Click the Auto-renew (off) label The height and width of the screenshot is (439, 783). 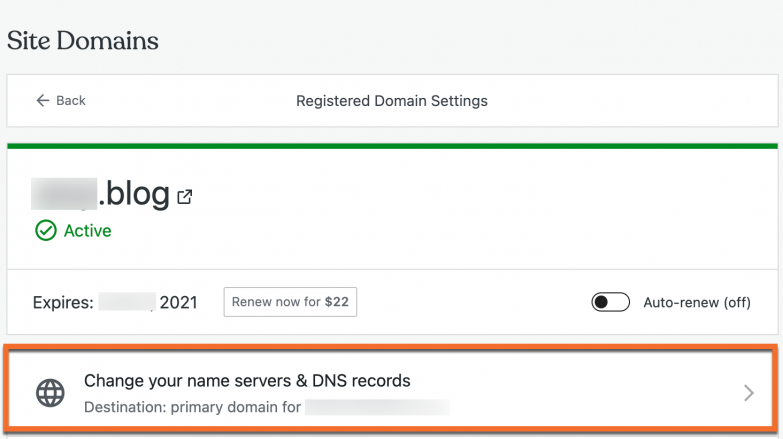coord(696,302)
